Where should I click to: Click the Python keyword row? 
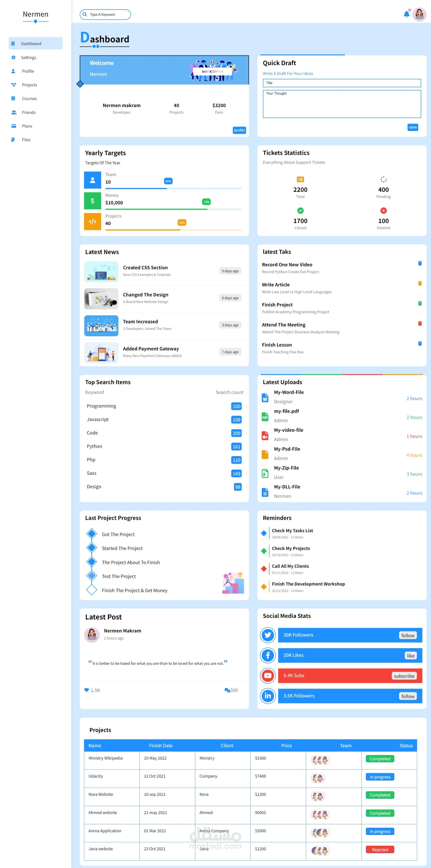point(164,446)
